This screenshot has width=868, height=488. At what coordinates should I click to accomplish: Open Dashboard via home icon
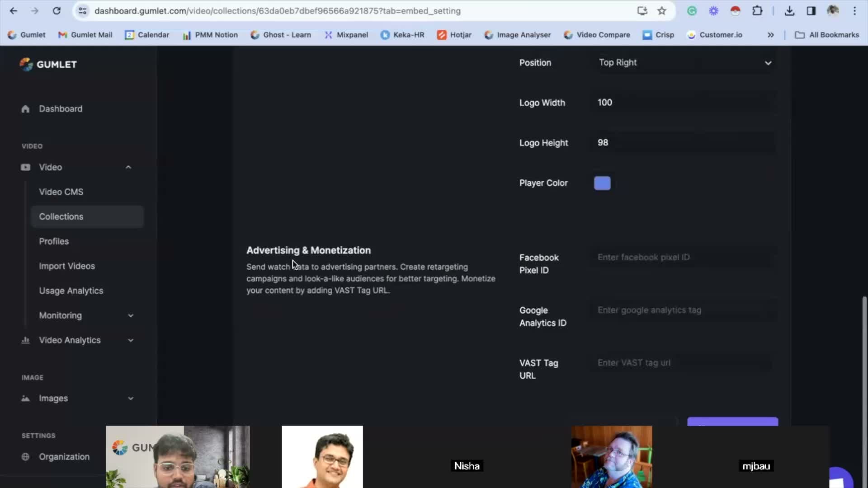pos(25,109)
